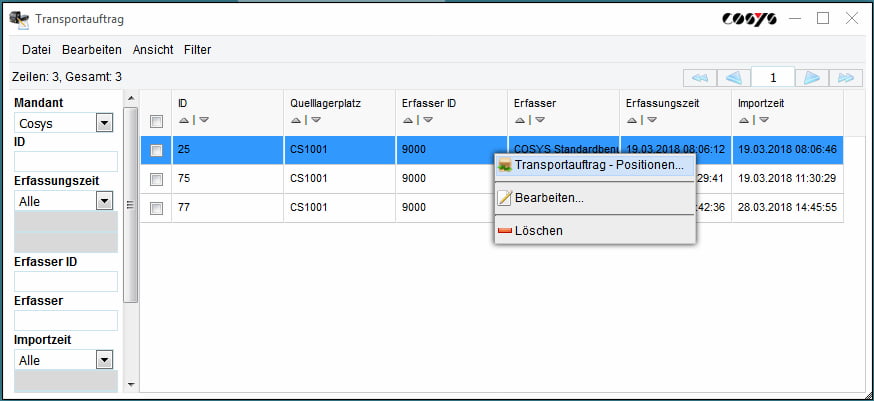Sort Quelllagerplatz column descending

coord(316,119)
